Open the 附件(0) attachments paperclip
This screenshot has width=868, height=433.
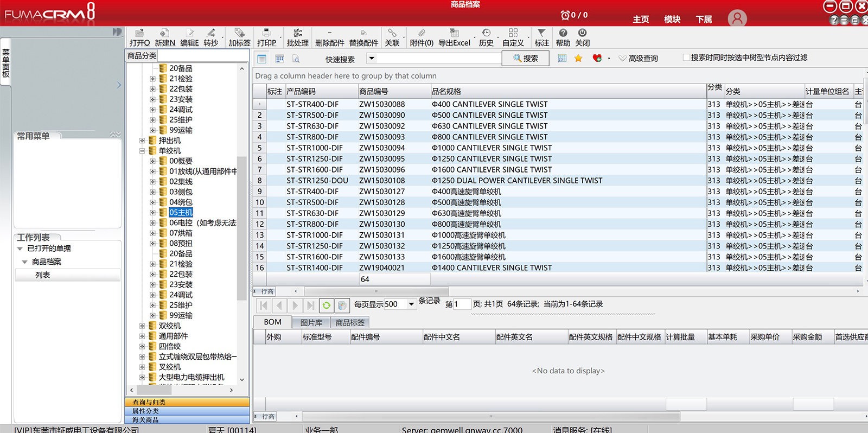(421, 34)
